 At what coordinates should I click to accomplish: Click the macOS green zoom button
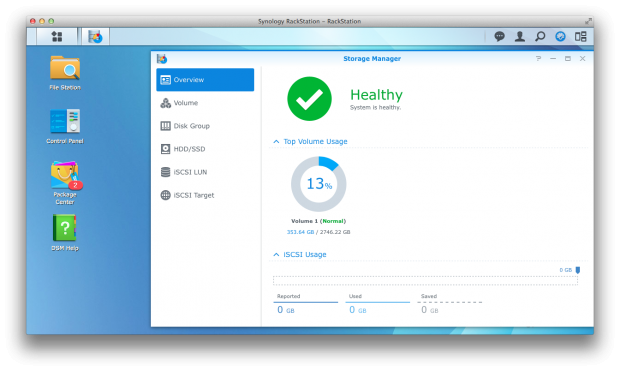[x=51, y=21]
